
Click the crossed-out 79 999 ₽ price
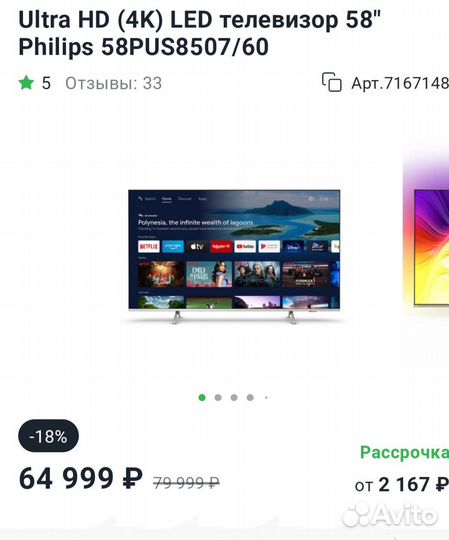point(186,483)
